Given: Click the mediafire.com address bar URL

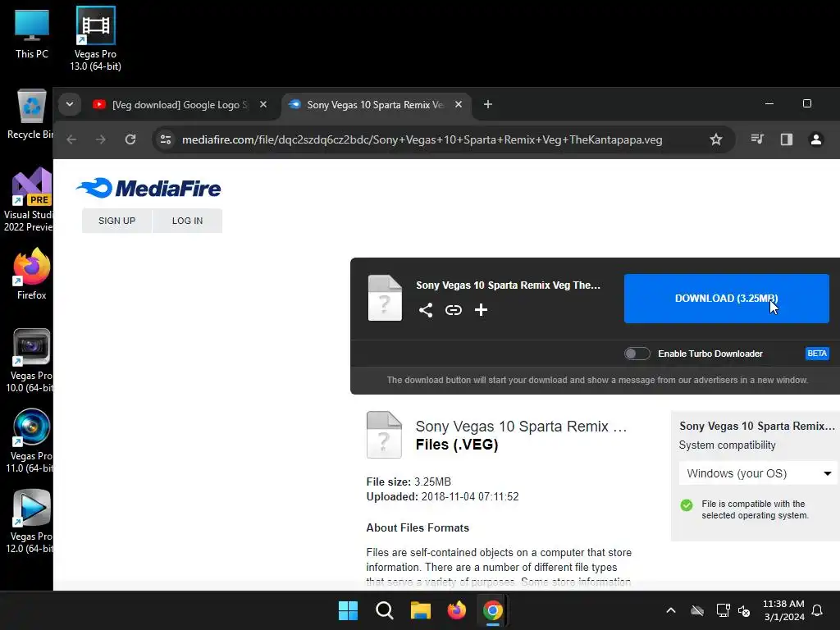Looking at the screenshot, I should [422, 139].
